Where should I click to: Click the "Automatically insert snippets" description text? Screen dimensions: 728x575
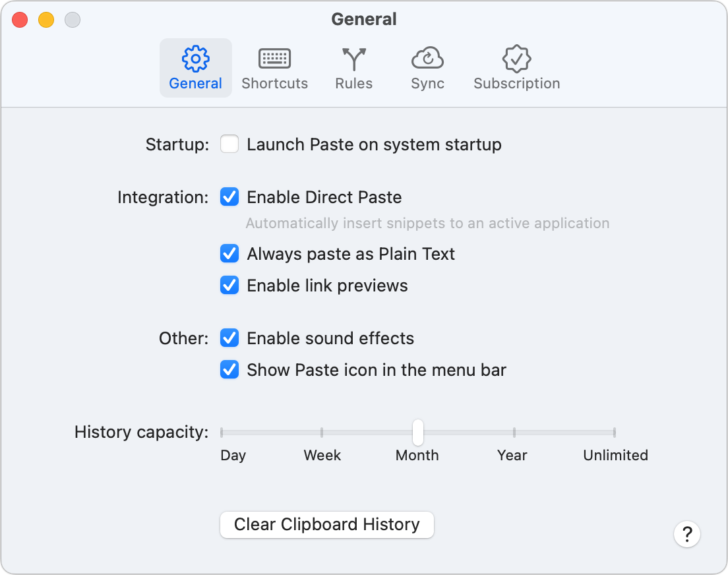click(x=427, y=224)
